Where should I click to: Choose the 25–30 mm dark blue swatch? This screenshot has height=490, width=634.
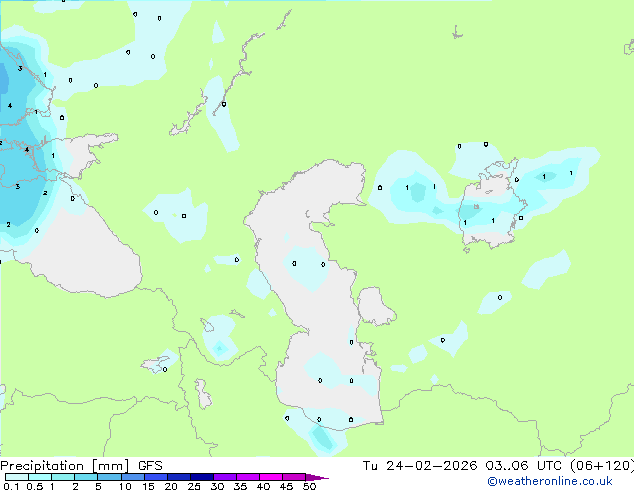click(201, 477)
